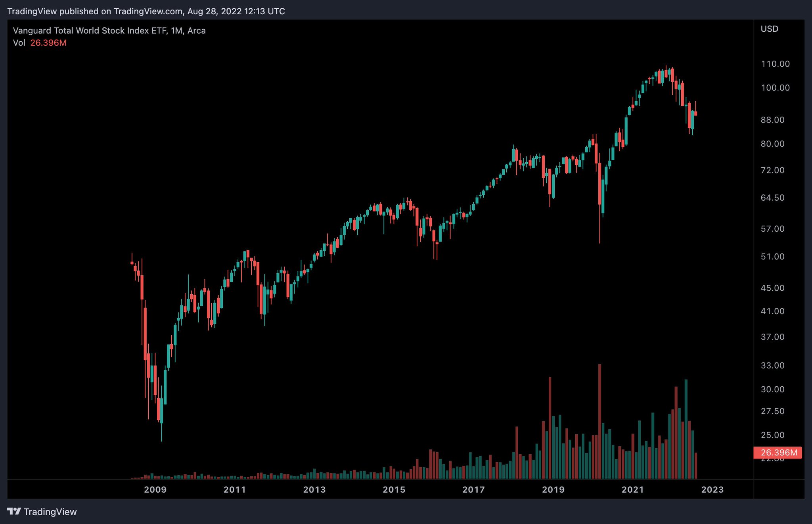The height and width of the screenshot is (524, 812).
Task: Select the 2023 label on time axis
Action: tap(713, 489)
